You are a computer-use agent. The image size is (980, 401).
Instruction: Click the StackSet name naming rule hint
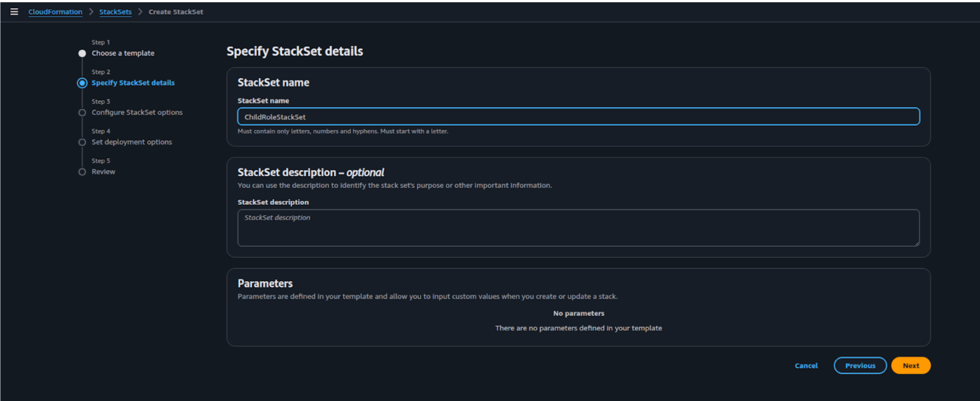343,132
